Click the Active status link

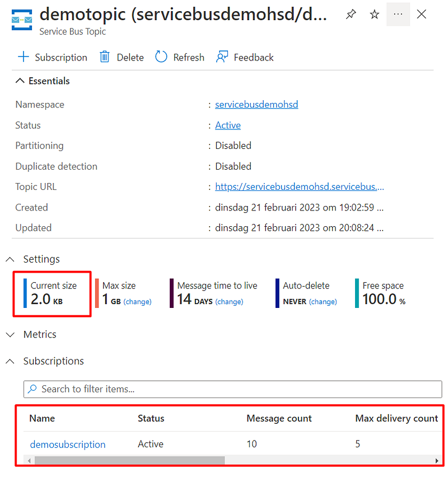pos(228,125)
